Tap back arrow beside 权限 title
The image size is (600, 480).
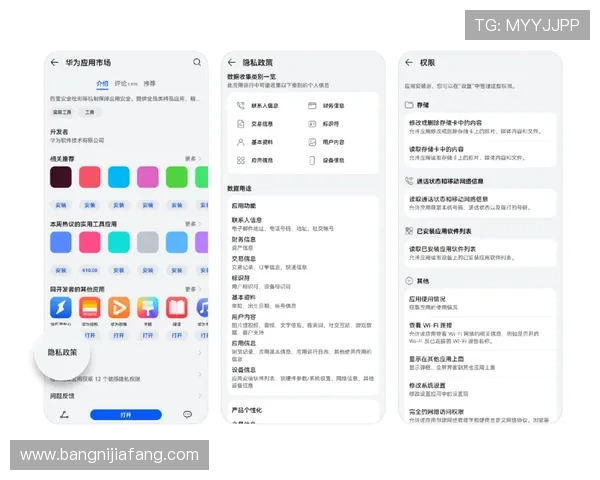tap(409, 62)
